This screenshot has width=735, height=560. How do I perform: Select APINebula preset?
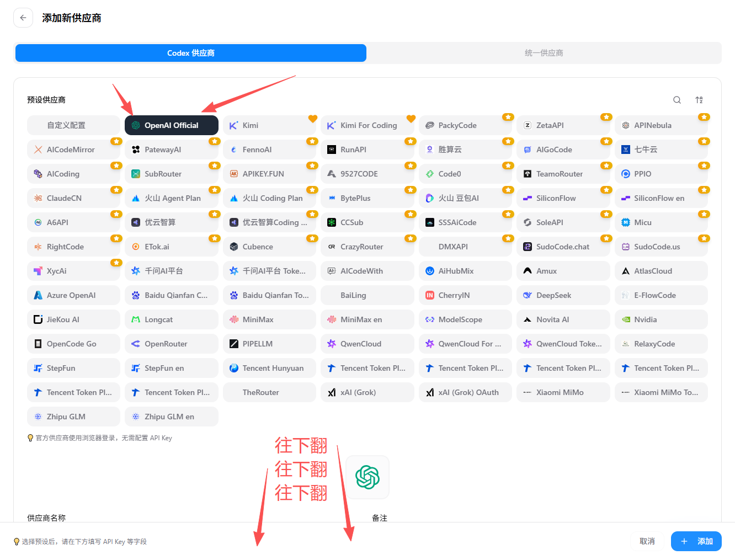pos(661,125)
